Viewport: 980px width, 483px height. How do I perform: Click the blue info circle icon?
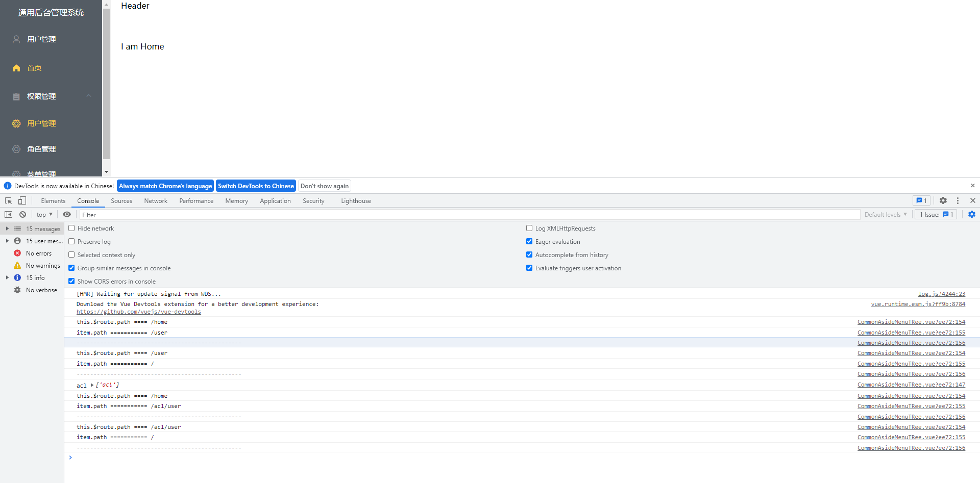(17, 277)
